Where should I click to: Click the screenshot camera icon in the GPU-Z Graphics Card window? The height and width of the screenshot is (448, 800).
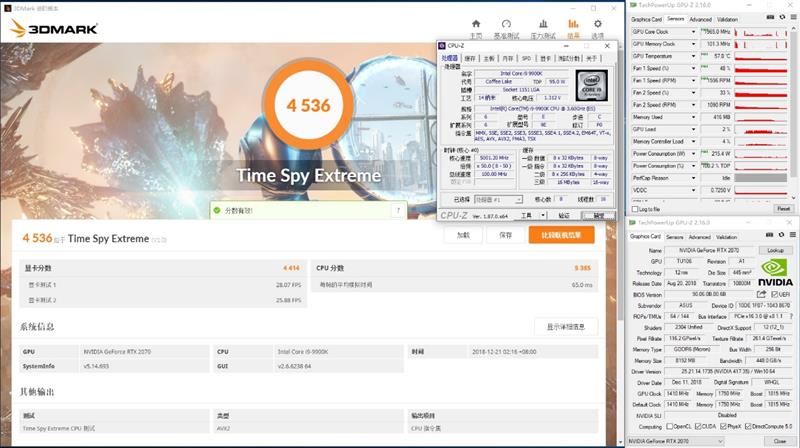(769, 235)
